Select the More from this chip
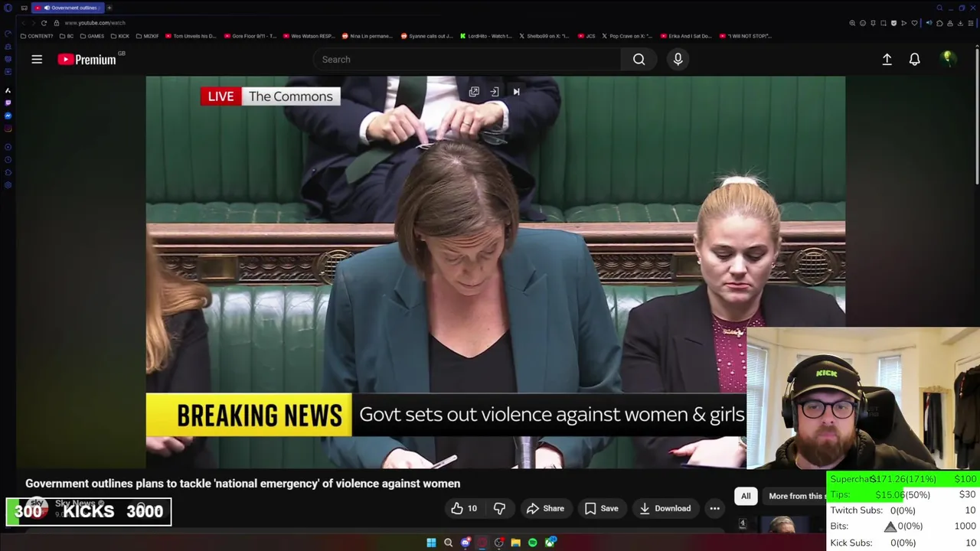 tap(796, 496)
